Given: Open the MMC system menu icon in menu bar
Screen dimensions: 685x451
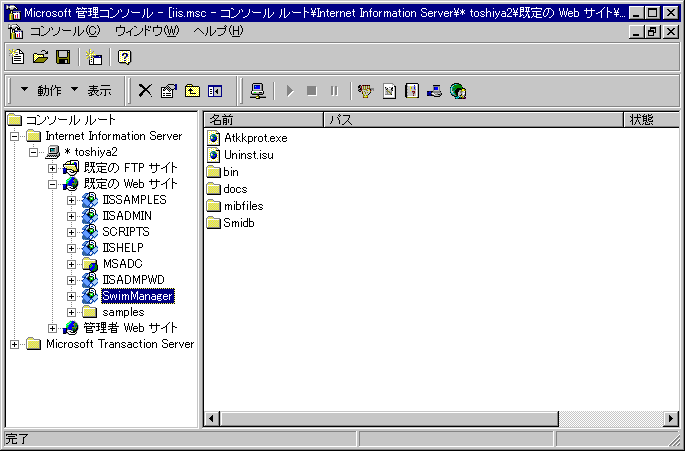Looking at the screenshot, I should point(16,32).
